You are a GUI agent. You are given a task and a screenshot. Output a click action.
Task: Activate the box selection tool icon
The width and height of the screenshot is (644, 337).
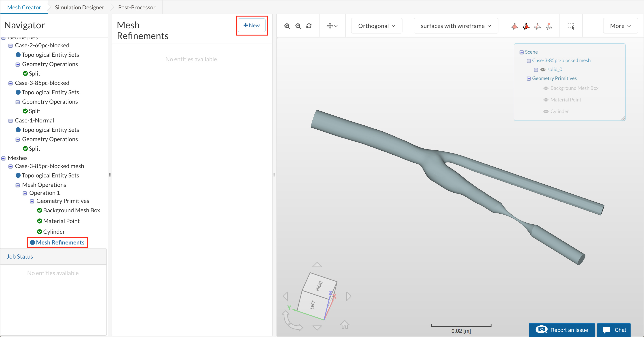pos(571,26)
